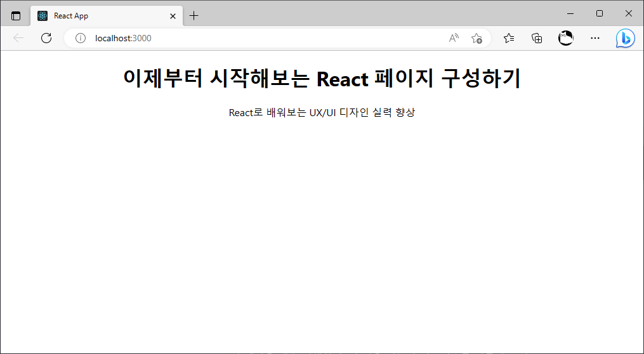The image size is (644, 354).
Task: Minimize the browser window
Action: pos(570,13)
